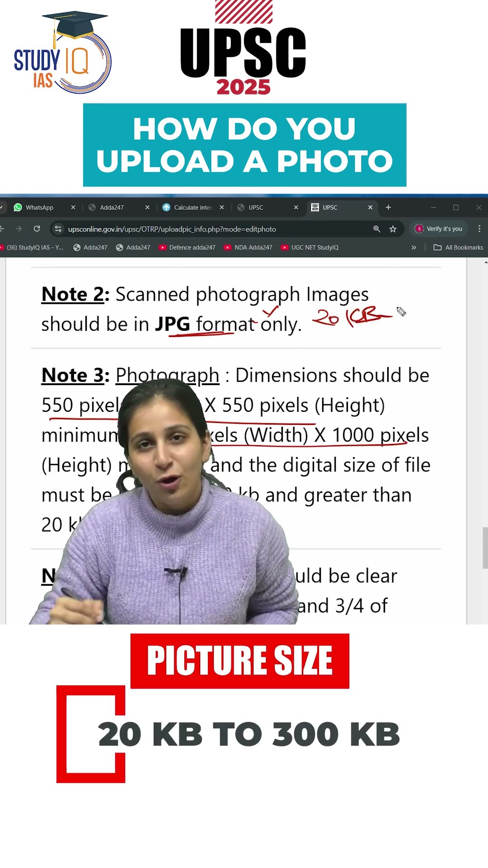
Task: Open the second Adda247 bookmark
Action: click(133, 247)
